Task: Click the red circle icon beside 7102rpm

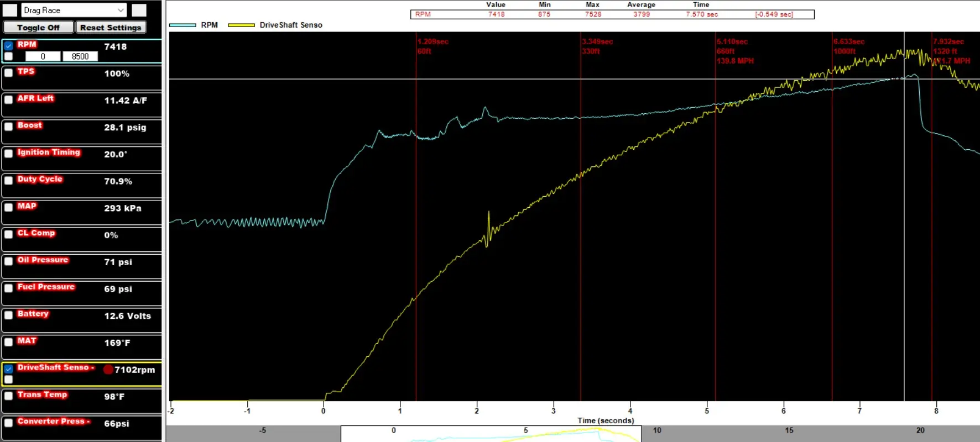Action: click(x=108, y=370)
